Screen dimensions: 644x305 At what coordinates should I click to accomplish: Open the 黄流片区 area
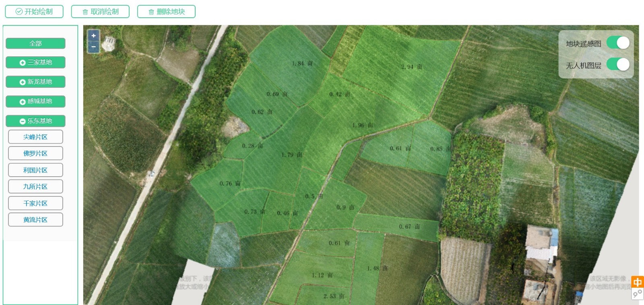(x=35, y=220)
